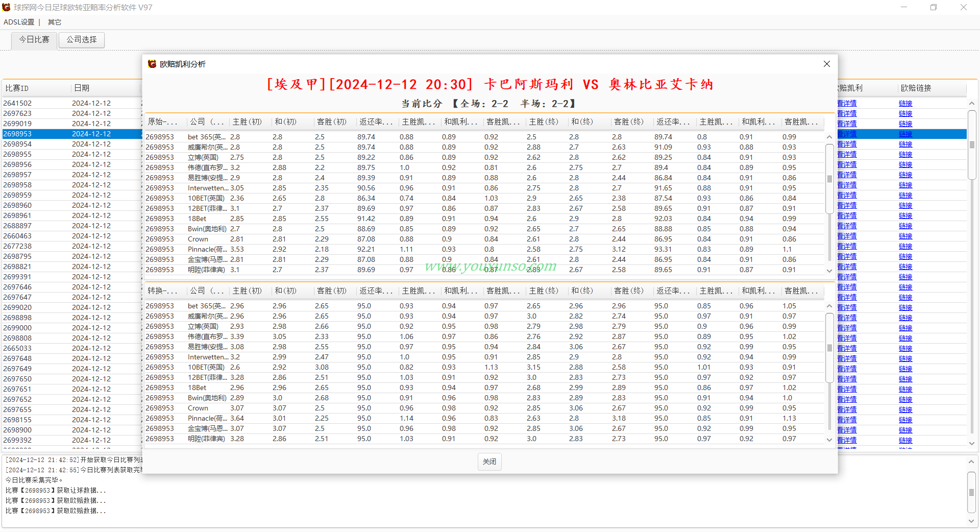Select bet 365 row in upper table
The image size is (980, 532).
(x=484, y=137)
